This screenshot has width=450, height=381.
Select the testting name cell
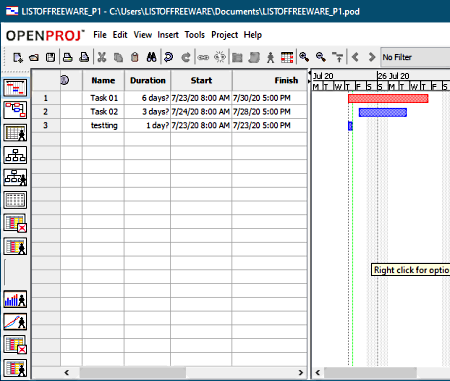click(104, 125)
